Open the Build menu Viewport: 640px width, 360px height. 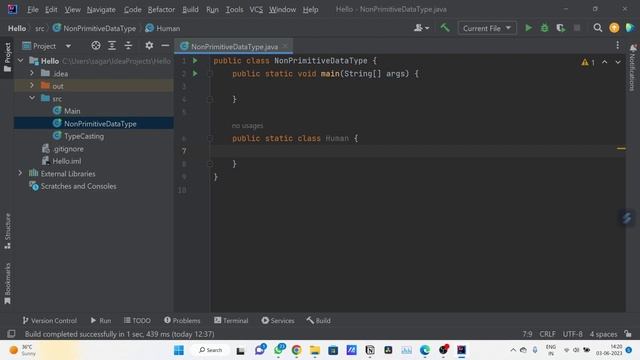point(190,9)
